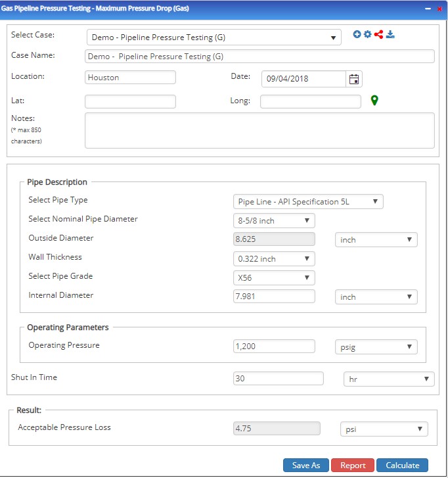
Task: Click the Select Case: label
Action: point(33,35)
